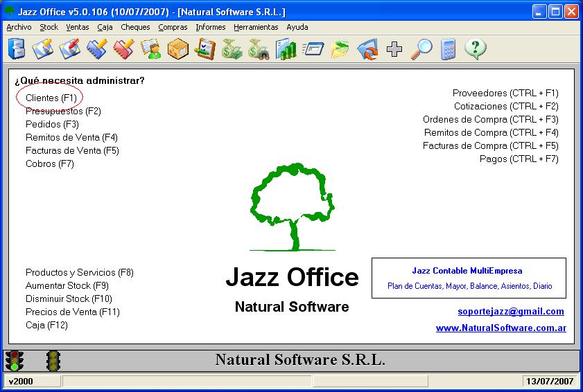Open Facturas de Venta (F5)
This screenshot has height=392, width=583.
point(72,150)
